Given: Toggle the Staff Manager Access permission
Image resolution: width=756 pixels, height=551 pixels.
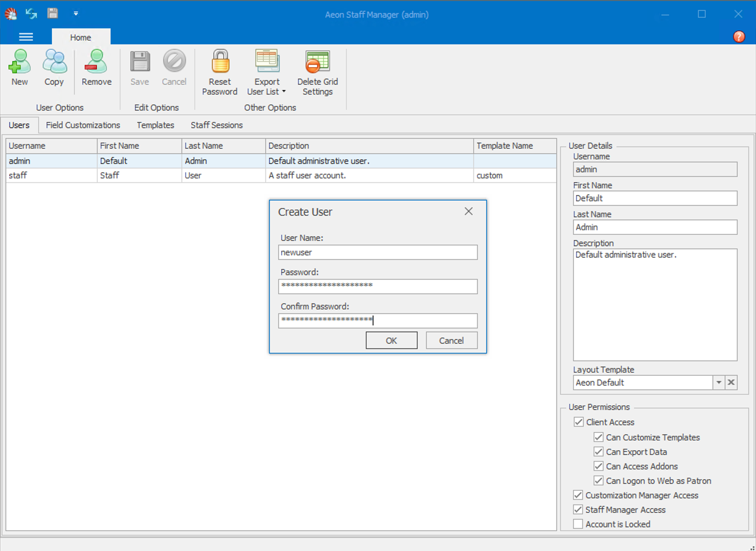Looking at the screenshot, I should (578, 509).
